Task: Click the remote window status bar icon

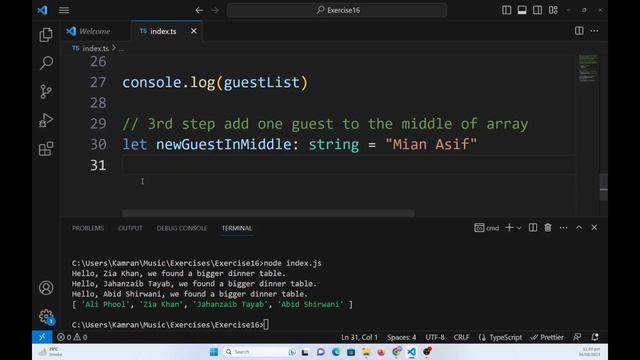Action: tap(42, 337)
